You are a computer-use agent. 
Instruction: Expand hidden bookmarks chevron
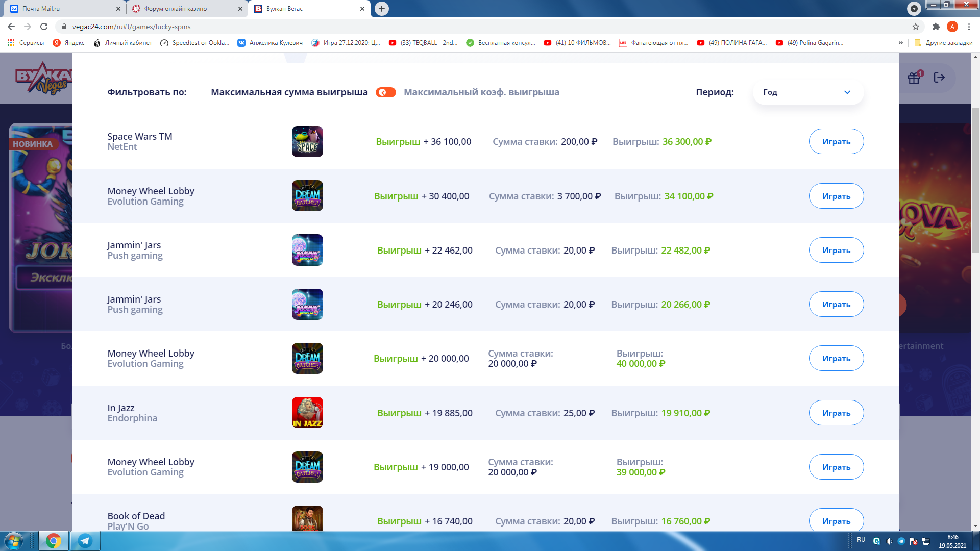click(901, 43)
